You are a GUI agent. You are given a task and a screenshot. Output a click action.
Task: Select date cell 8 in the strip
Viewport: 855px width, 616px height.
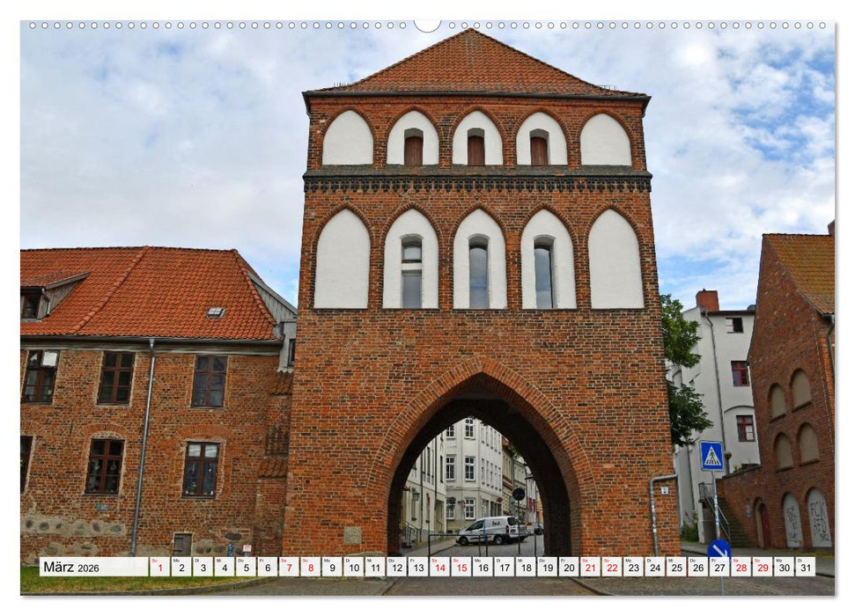[309, 568]
